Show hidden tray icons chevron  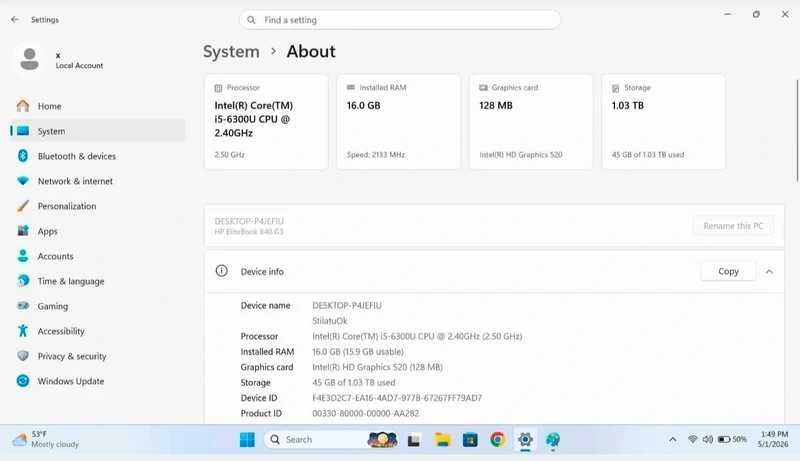(673, 439)
